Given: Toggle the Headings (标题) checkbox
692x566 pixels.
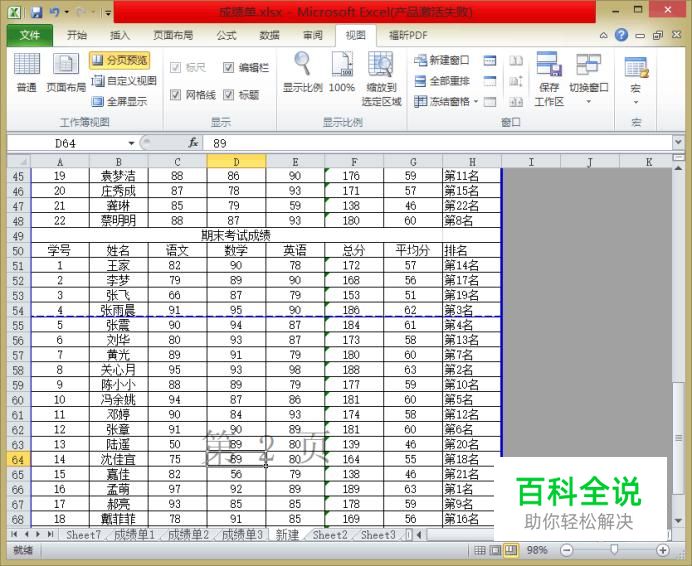Looking at the screenshot, I should tap(228, 94).
